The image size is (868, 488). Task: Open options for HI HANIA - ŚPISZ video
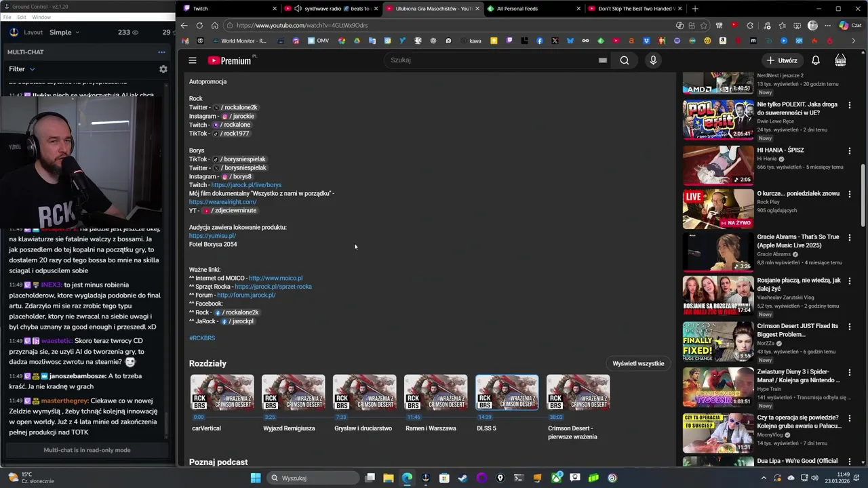849,150
